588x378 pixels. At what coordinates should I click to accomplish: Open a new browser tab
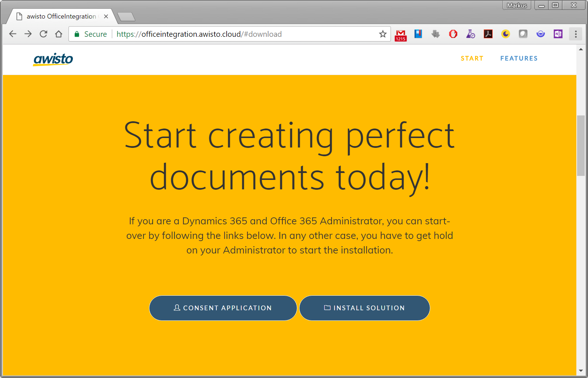[126, 17]
